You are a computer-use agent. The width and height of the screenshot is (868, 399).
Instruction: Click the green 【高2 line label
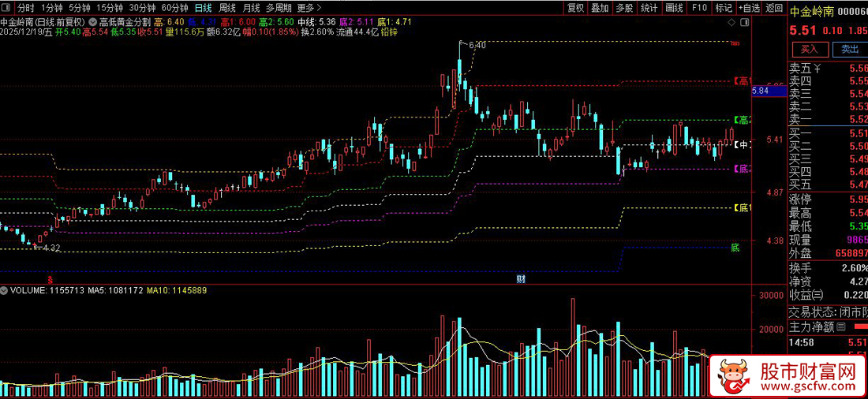(x=742, y=120)
